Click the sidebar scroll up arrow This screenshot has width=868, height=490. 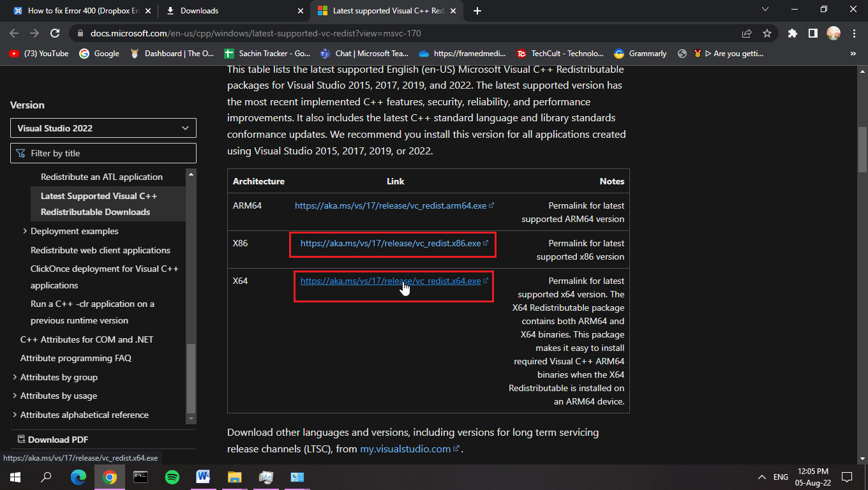pos(191,174)
